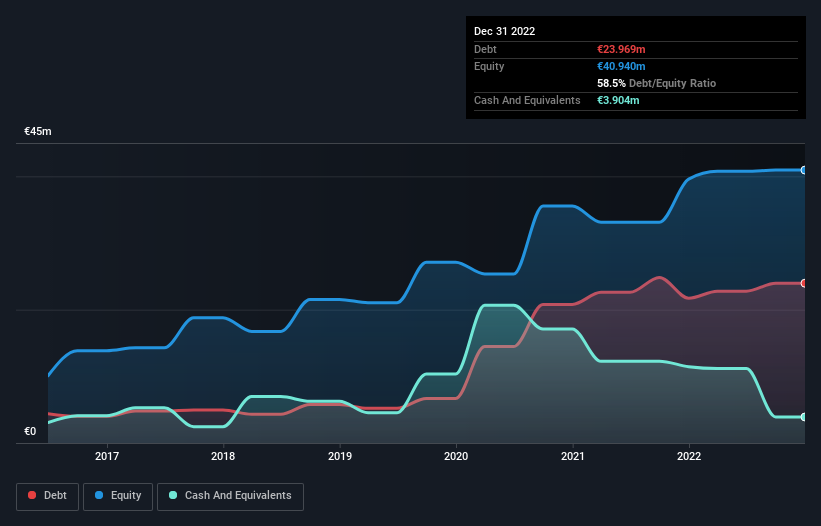Click the teal Cash endpoint marker
The image size is (821, 526).
coord(804,417)
